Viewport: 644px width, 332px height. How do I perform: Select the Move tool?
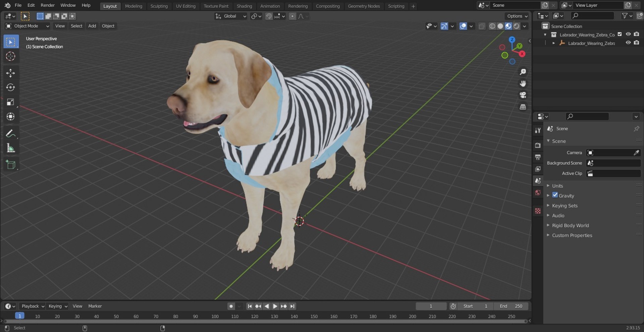tap(11, 73)
